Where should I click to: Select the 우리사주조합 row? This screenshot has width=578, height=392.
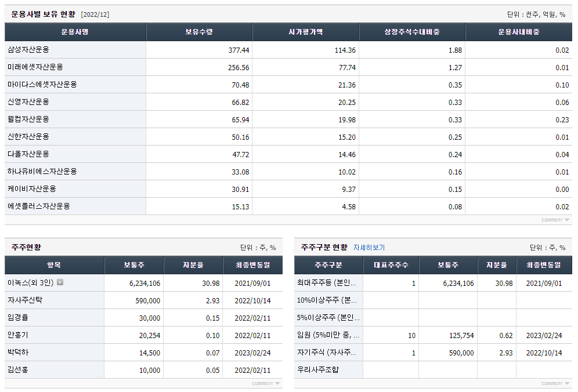pos(433,369)
